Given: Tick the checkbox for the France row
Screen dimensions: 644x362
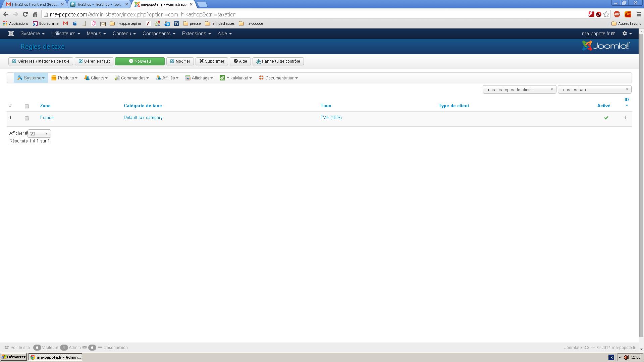Looking at the screenshot, I should (27, 118).
